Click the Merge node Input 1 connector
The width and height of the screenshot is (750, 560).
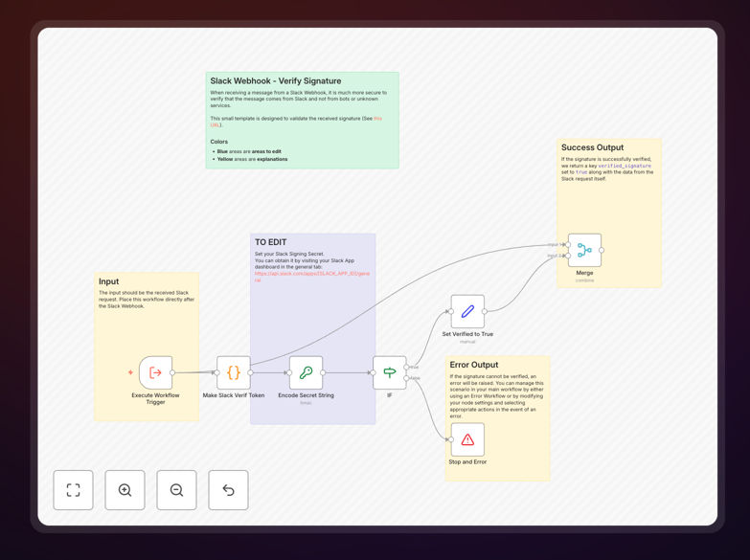[568, 245]
